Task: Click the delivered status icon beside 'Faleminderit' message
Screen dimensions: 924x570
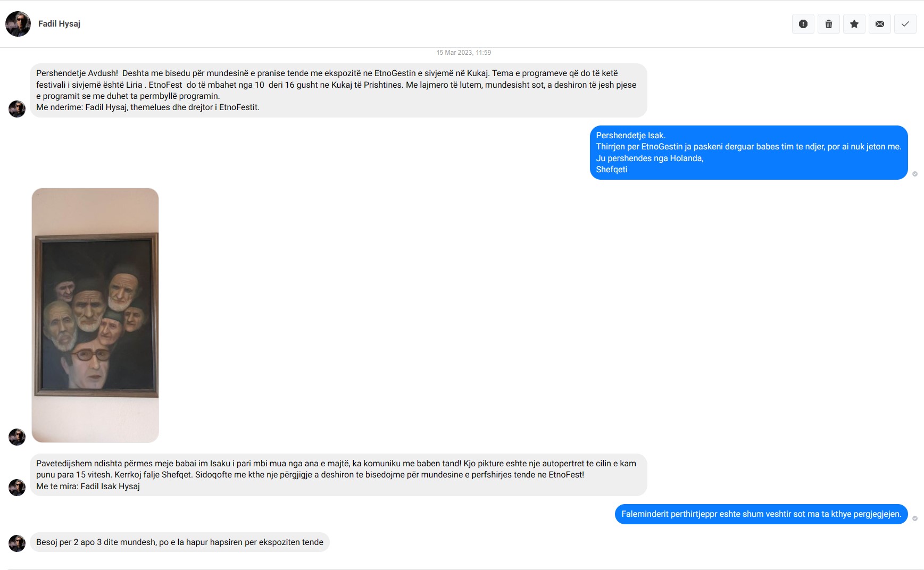Action: pos(915,518)
